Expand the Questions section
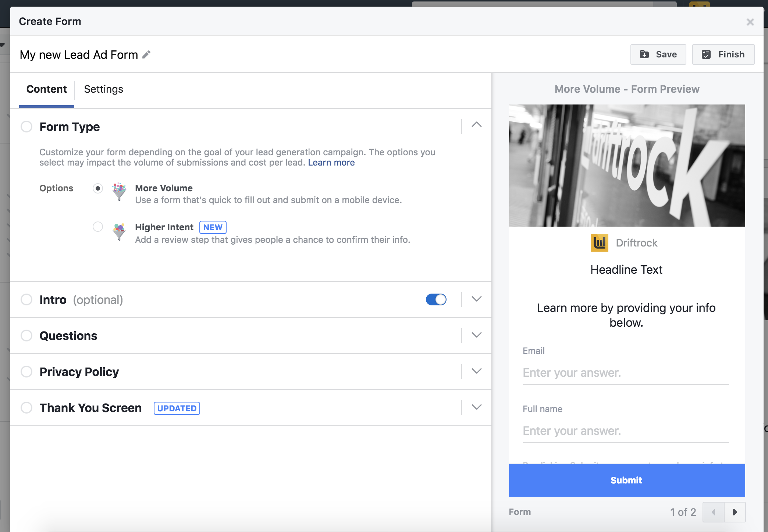Viewport: 768px width, 532px height. [x=476, y=335]
